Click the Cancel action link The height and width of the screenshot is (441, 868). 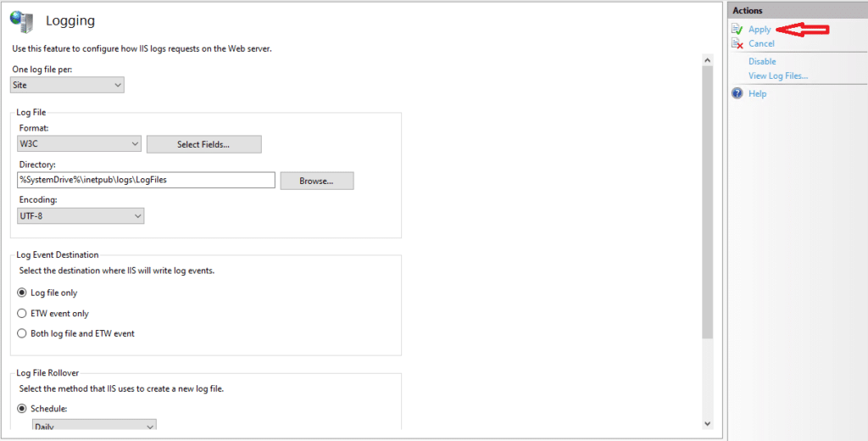tap(761, 44)
